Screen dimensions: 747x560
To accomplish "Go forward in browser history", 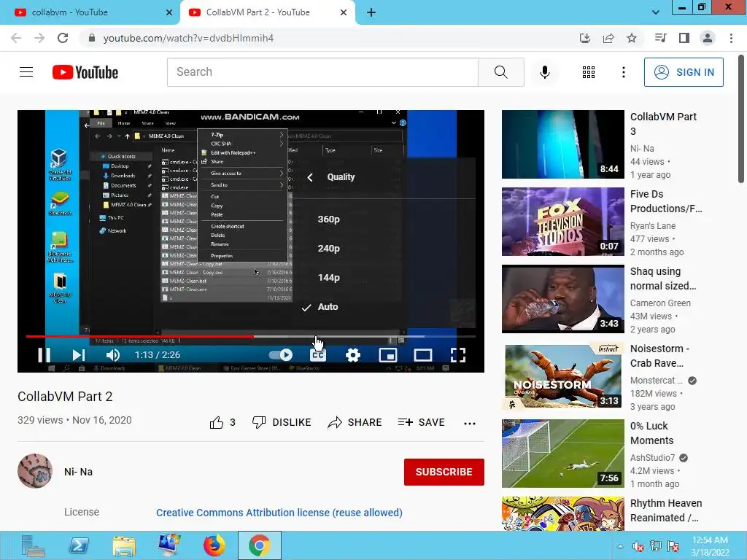I will 39,38.
